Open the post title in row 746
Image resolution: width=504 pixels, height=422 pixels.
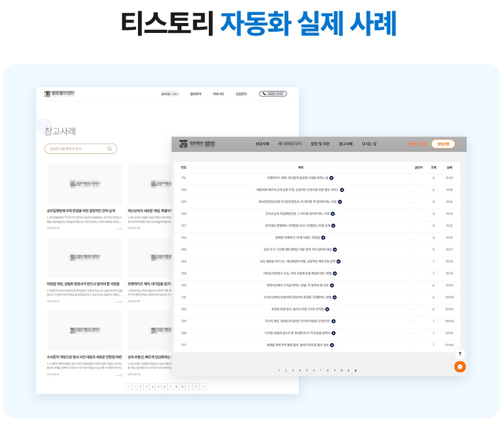tap(298, 237)
